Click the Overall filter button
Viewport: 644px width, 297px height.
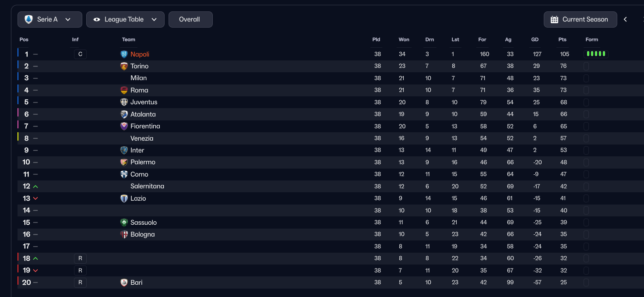[190, 19]
